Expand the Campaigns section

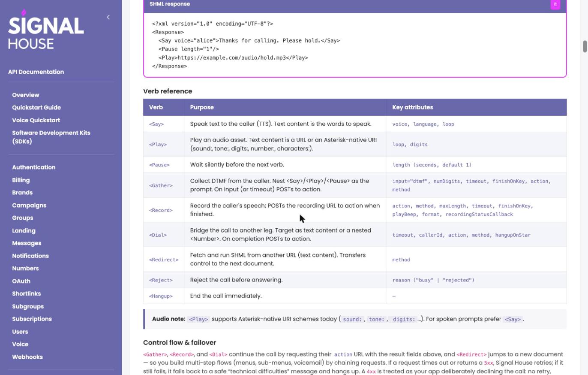[29, 206]
